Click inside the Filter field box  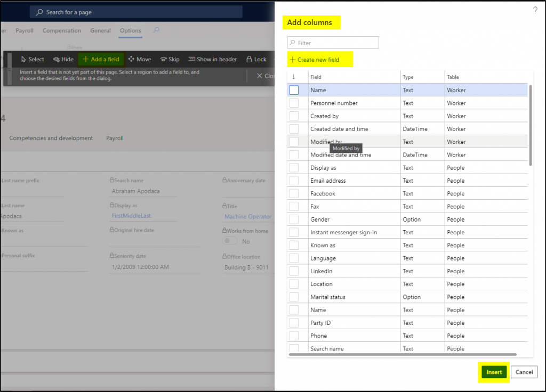click(333, 42)
